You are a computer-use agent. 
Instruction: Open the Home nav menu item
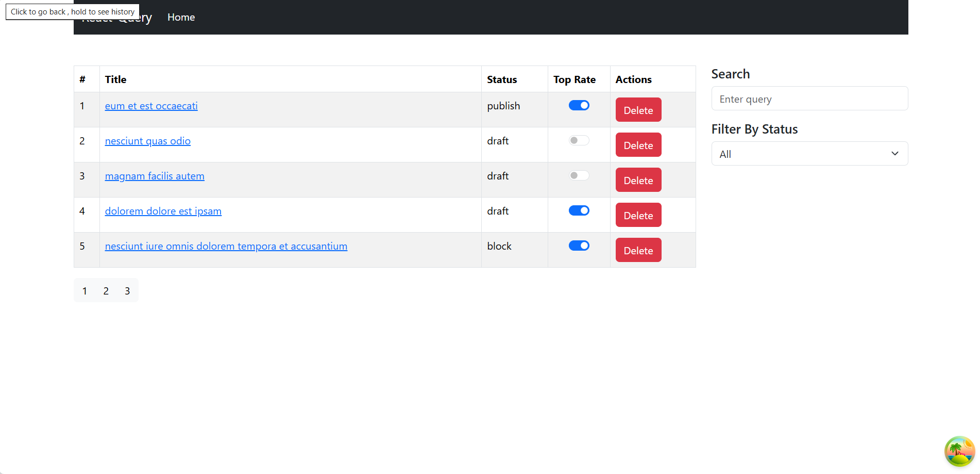[x=181, y=18]
